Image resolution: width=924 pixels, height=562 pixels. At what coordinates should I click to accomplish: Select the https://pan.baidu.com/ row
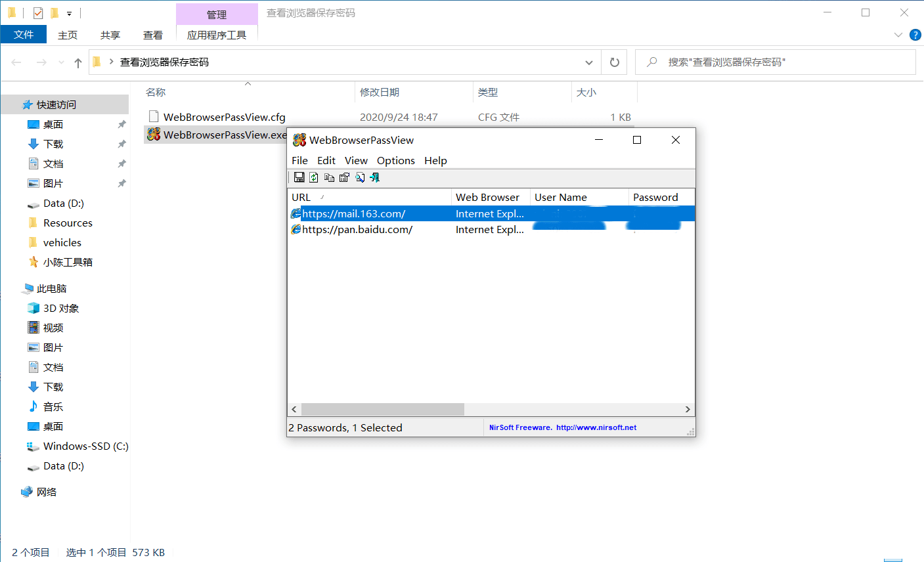point(491,229)
